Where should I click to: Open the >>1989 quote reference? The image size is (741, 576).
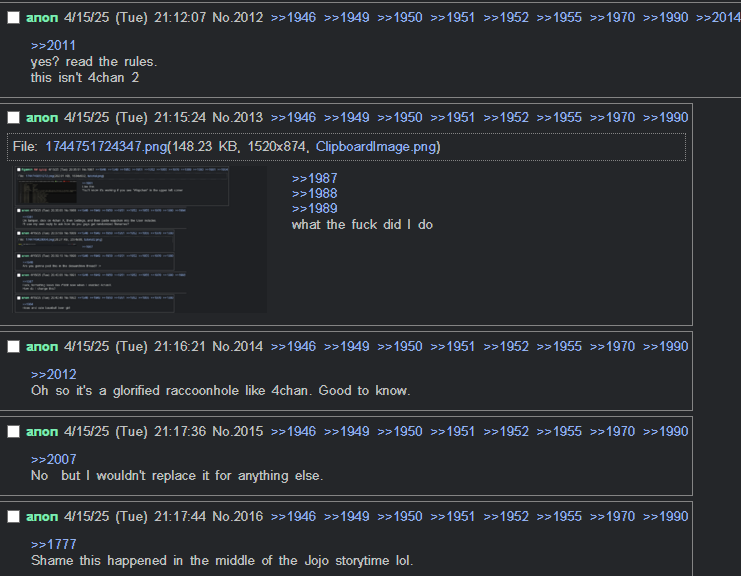[x=314, y=208]
